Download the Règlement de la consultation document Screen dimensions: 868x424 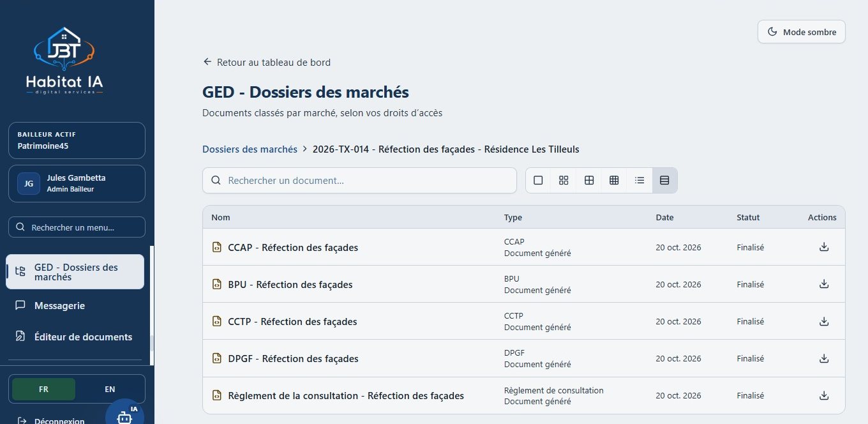click(x=824, y=396)
